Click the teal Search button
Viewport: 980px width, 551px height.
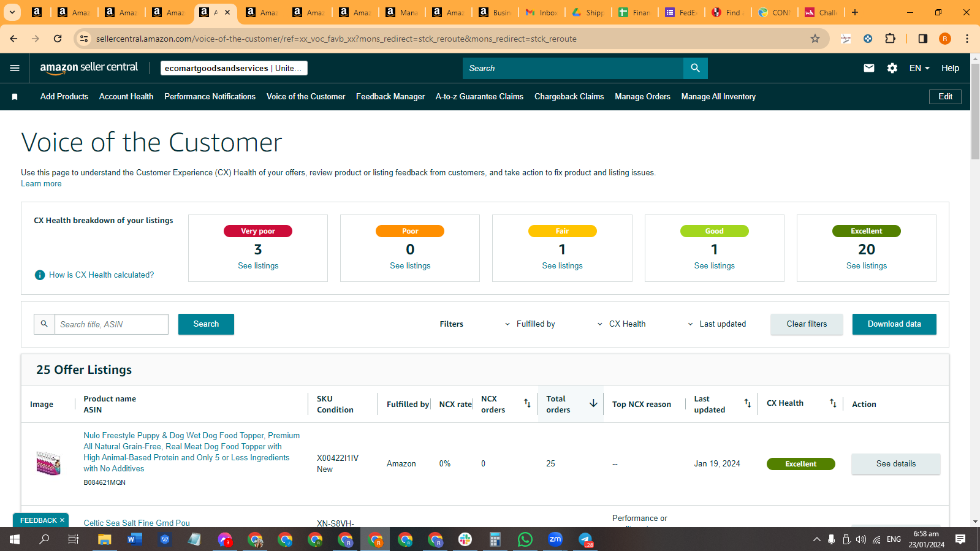(x=206, y=324)
